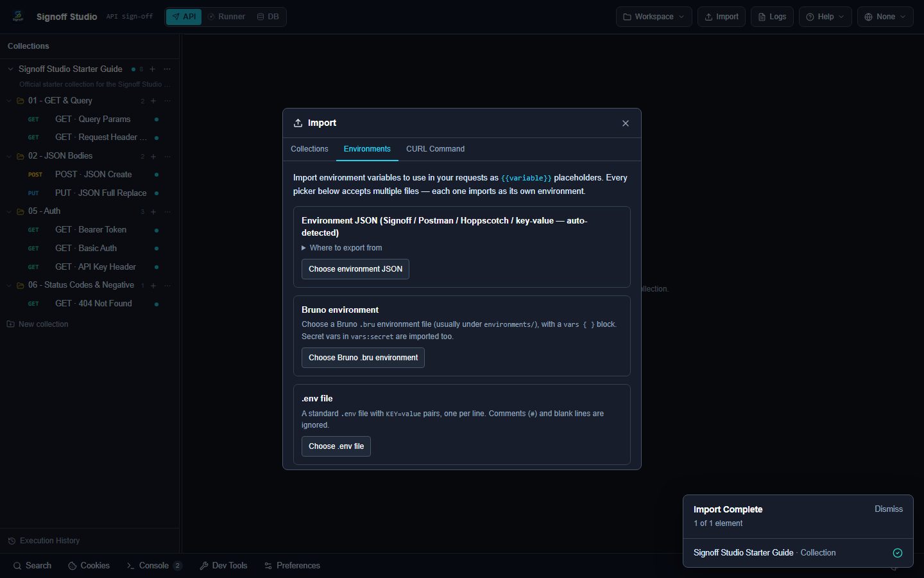Add a request to Signoff Studio Starter Guide
The height and width of the screenshot is (578, 924).
pos(152,69)
